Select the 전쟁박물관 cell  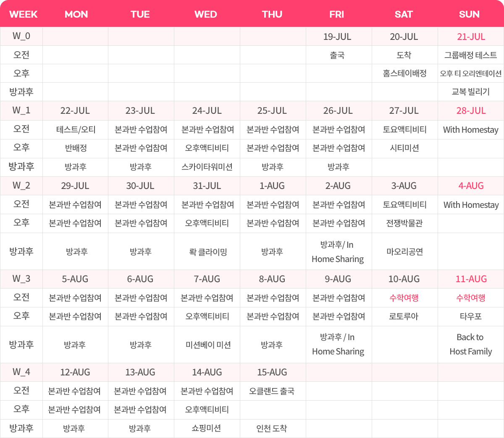pos(404,223)
